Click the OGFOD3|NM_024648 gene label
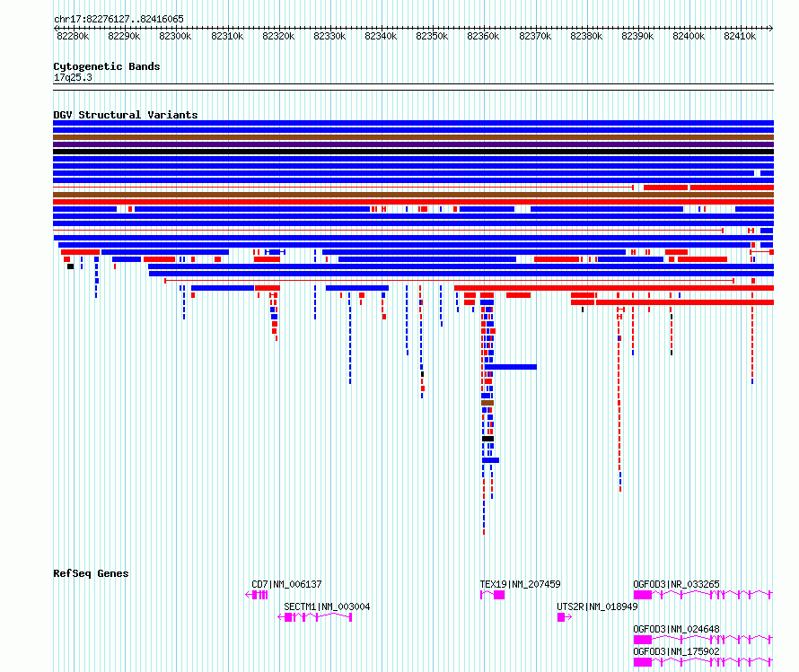Image resolution: width=799 pixels, height=672 pixels. coord(676,629)
